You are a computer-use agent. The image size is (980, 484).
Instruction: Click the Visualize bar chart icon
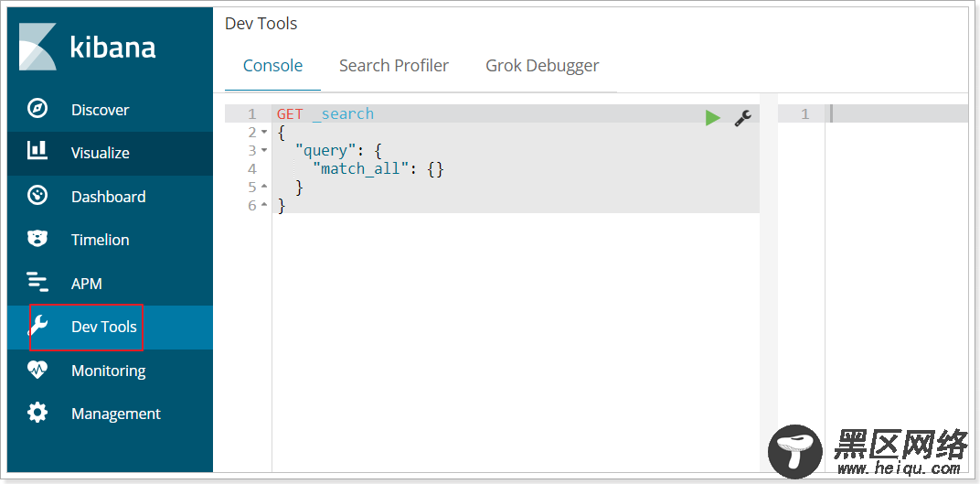click(x=37, y=150)
